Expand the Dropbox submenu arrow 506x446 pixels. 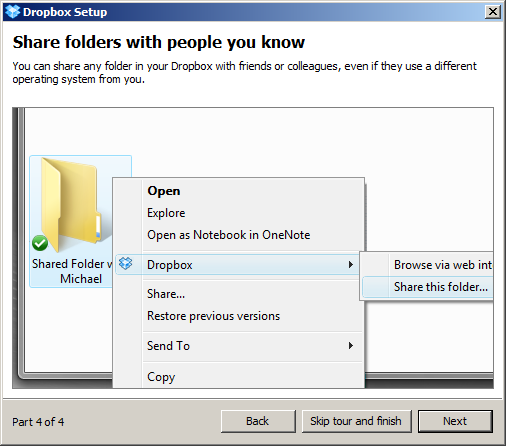tap(350, 265)
